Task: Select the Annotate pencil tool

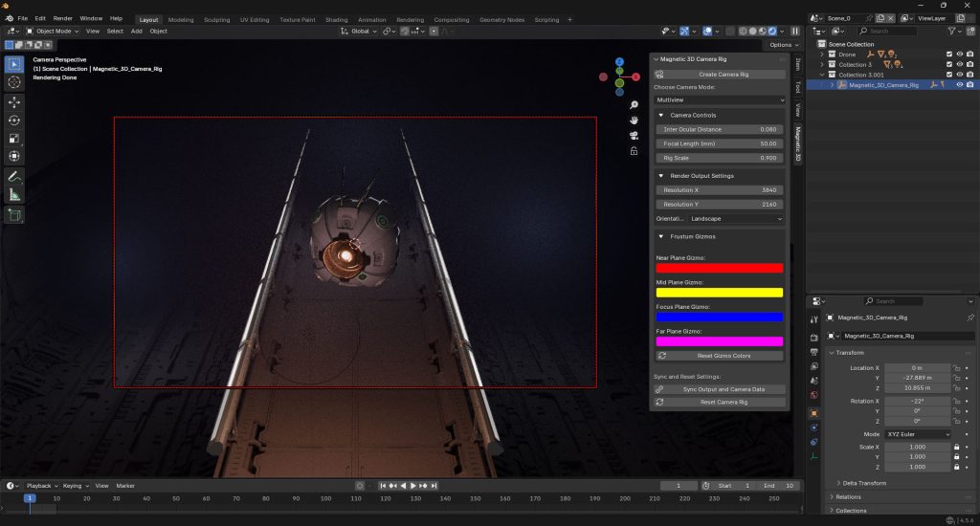Action: pos(14,177)
